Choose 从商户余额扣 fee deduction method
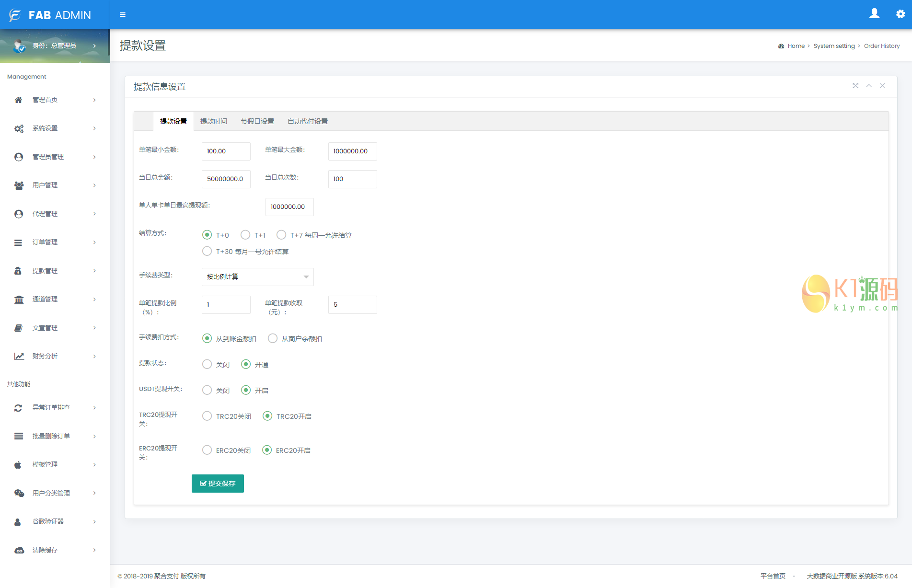The image size is (912, 588). tap(273, 338)
